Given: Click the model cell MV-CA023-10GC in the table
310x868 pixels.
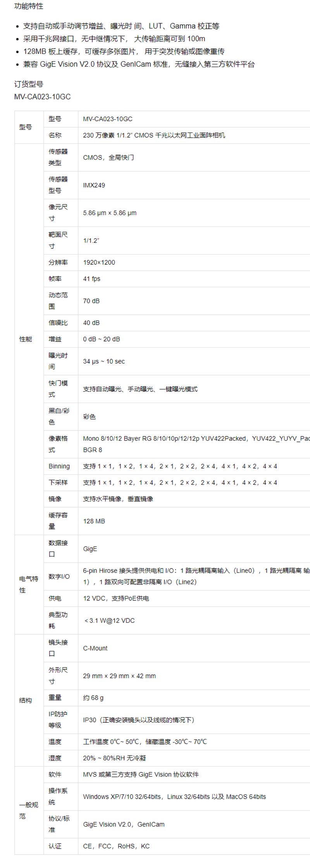Looking at the screenshot, I should 108,119.
